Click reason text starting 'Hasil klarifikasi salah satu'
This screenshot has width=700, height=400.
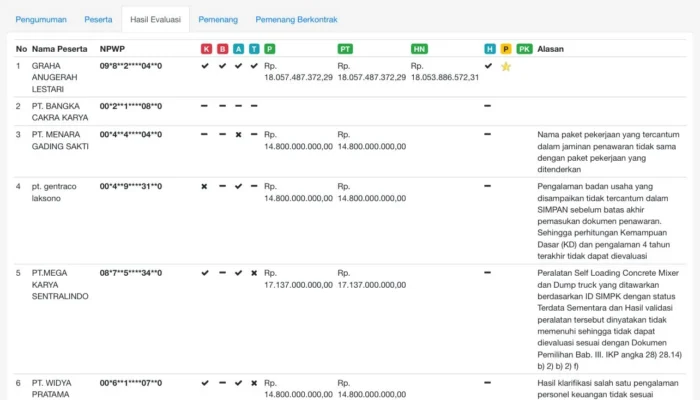[x=608, y=388]
